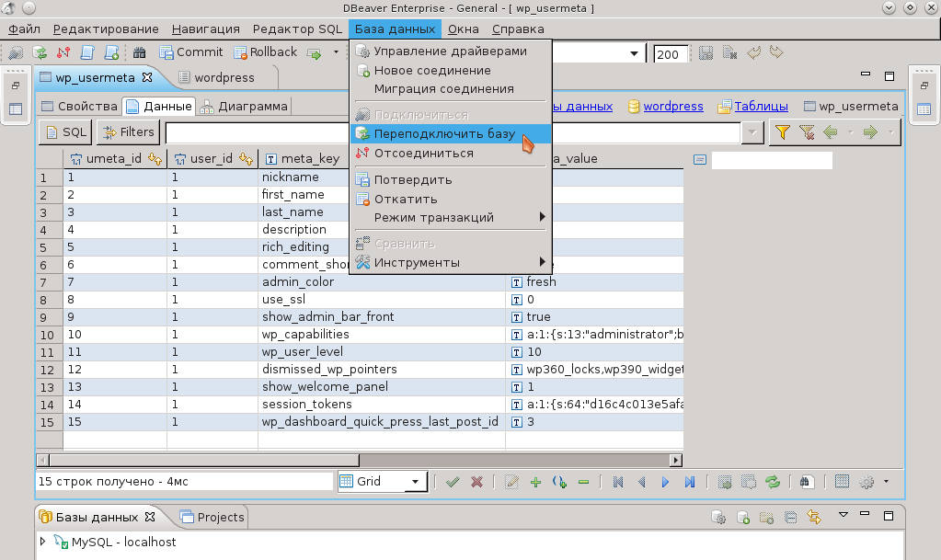Click the gear settings icon in results toolbar
The height and width of the screenshot is (560, 941).
[866, 481]
